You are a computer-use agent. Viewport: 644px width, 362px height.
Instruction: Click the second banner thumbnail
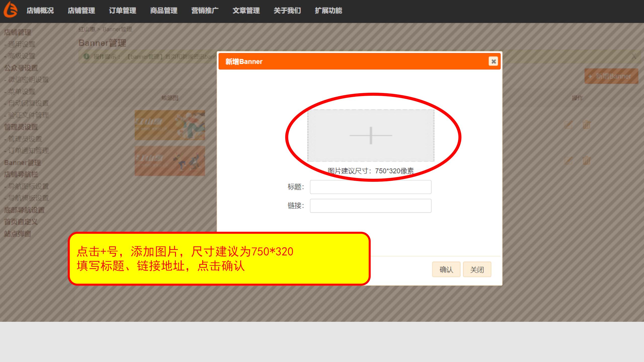pos(170,161)
